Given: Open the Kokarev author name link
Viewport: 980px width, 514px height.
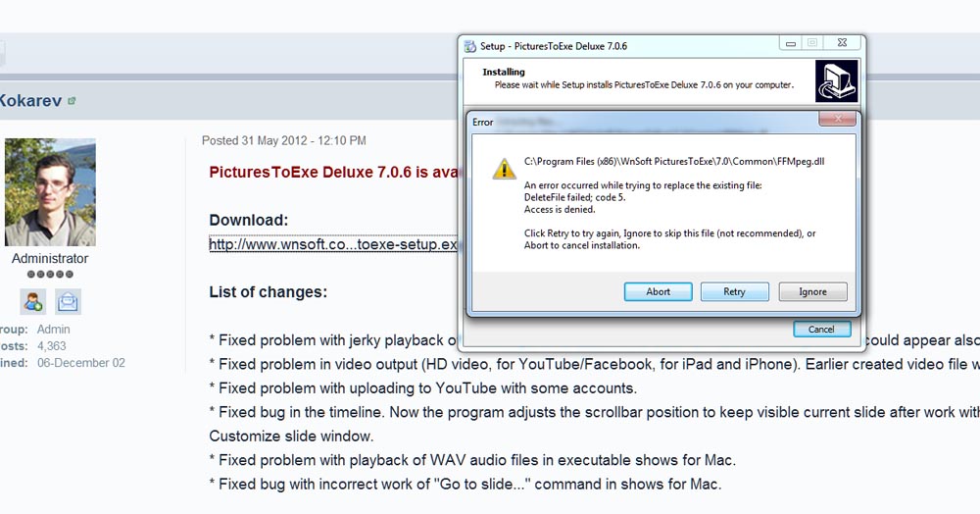Looking at the screenshot, I should [x=30, y=100].
